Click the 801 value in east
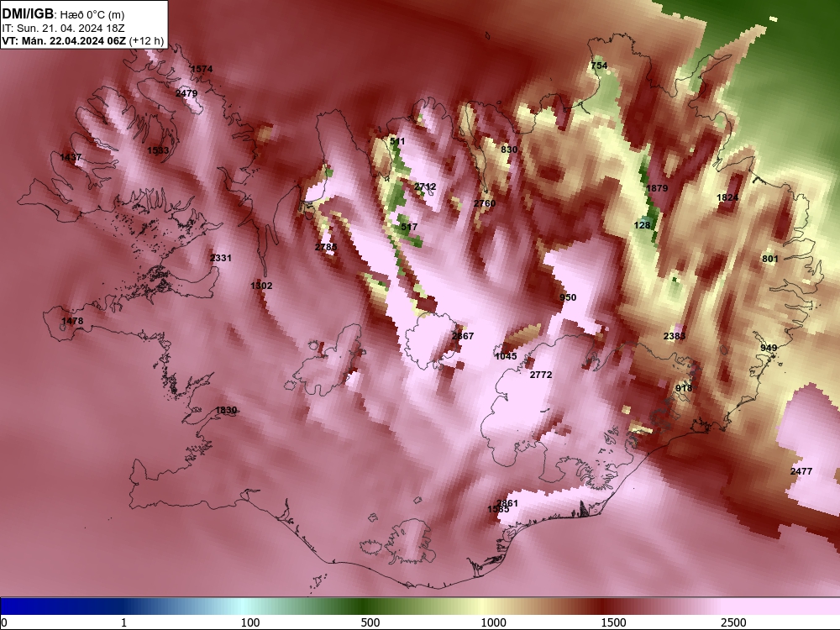Screen dimensions: 840x630 [x=769, y=259]
